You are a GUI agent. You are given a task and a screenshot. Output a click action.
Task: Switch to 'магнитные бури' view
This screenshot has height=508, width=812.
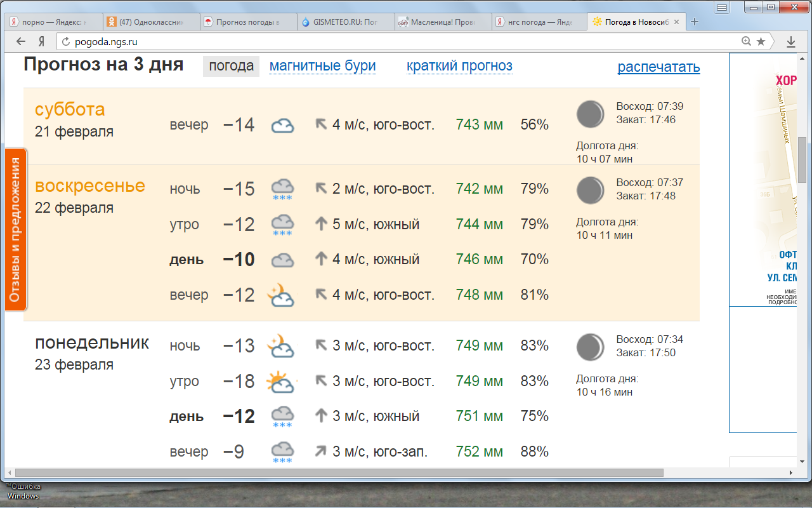[x=322, y=66]
